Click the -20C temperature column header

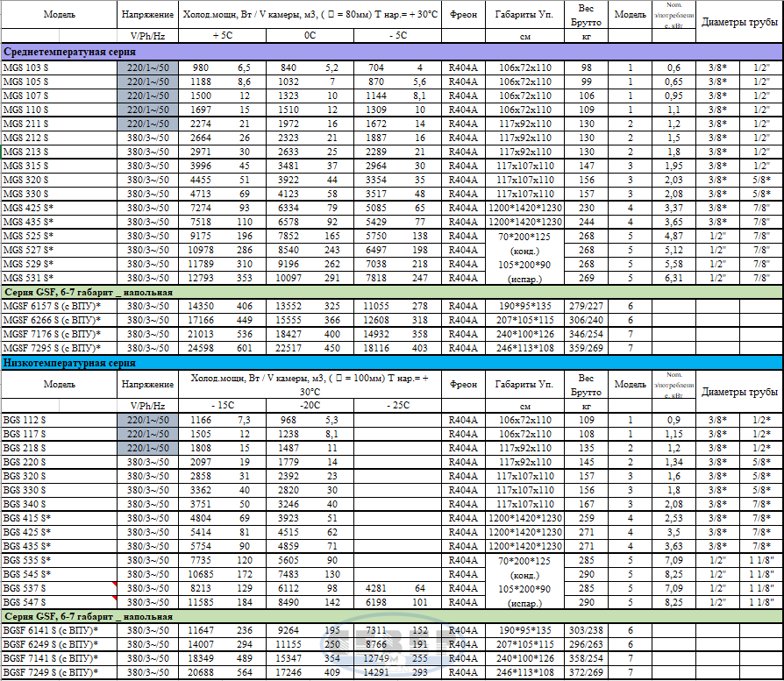(x=310, y=405)
